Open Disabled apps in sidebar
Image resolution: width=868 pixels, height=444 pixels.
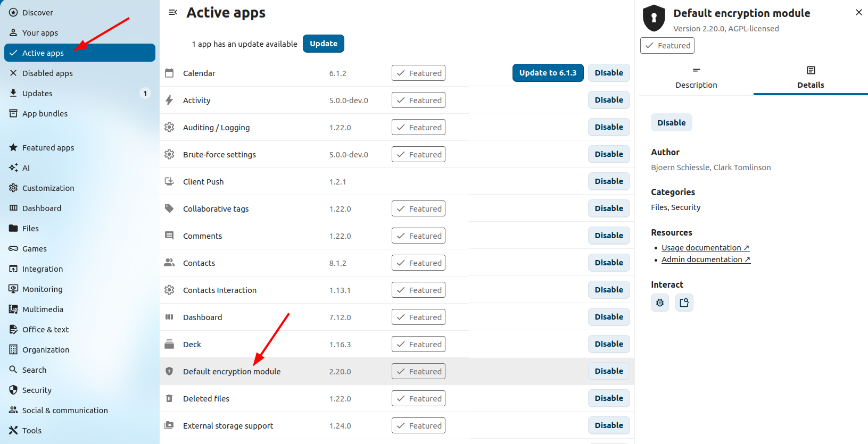[47, 73]
